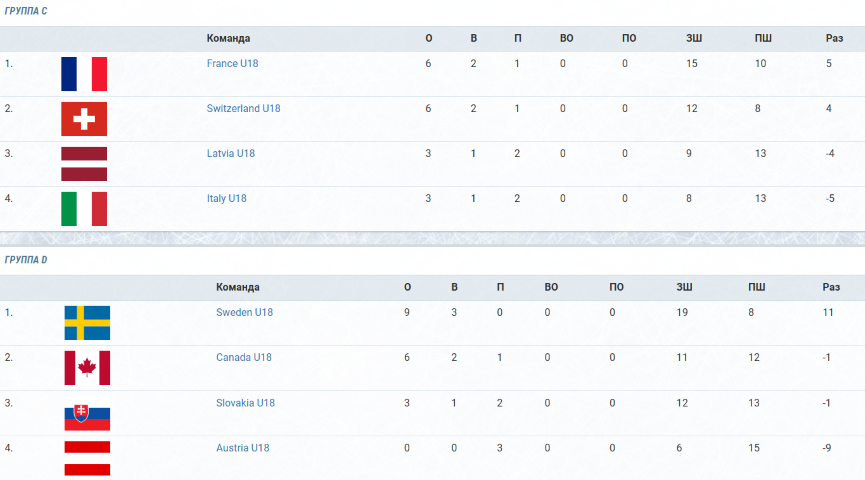Open the France U18 team link

pos(232,63)
